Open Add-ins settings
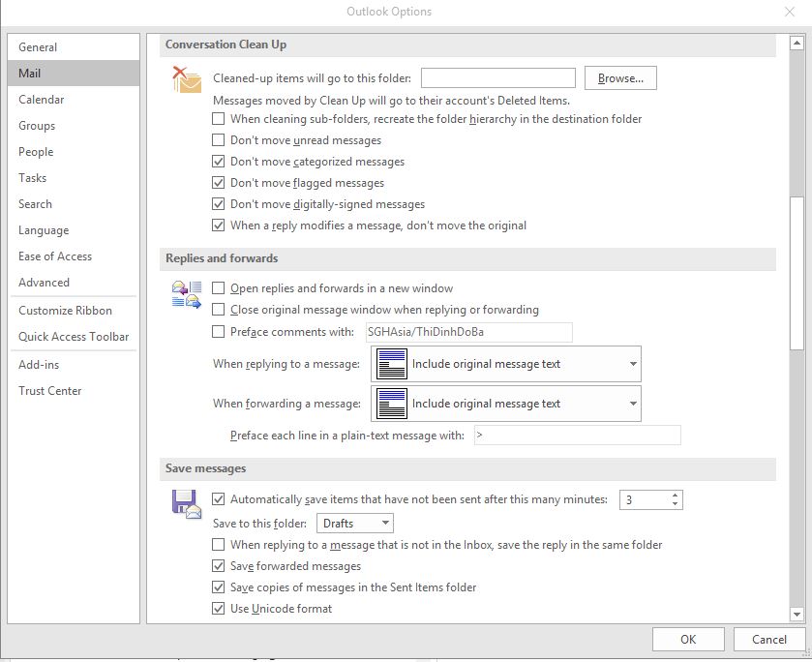Viewport: 812px width, 662px height. click(74, 365)
